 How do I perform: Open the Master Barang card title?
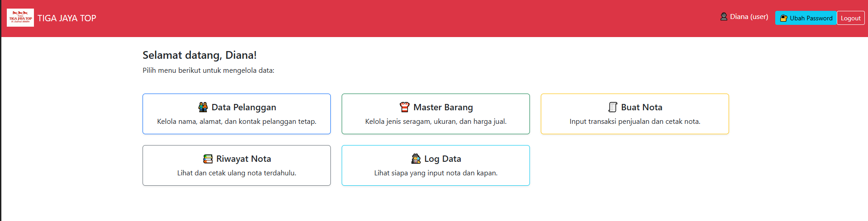(443, 107)
